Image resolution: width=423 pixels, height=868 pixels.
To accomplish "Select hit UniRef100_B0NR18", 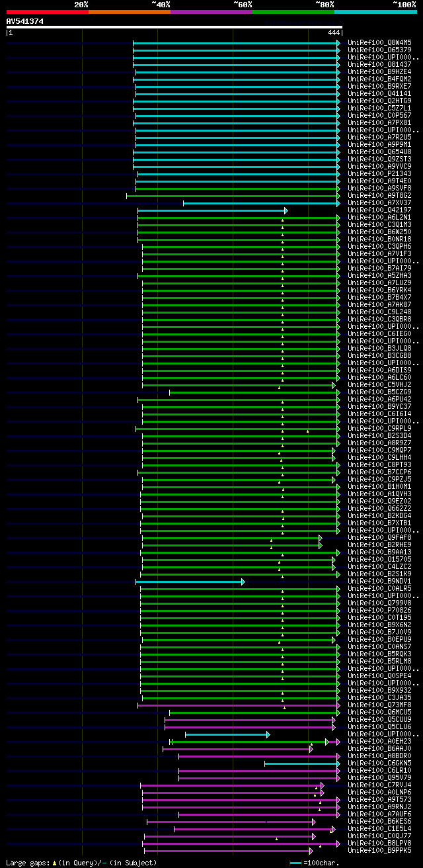I will [x=380, y=239].
